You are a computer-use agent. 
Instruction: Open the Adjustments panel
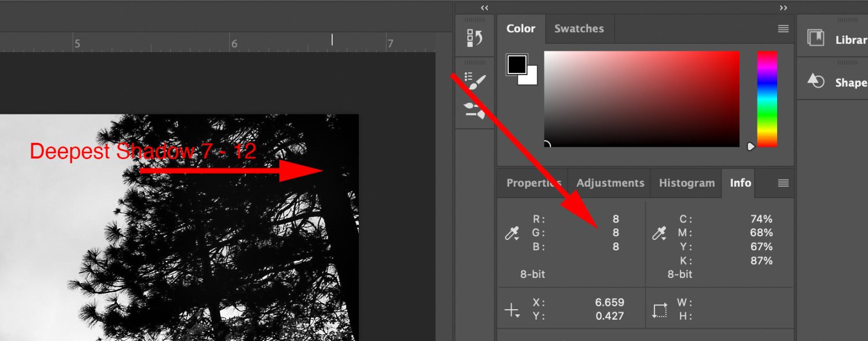point(610,183)
